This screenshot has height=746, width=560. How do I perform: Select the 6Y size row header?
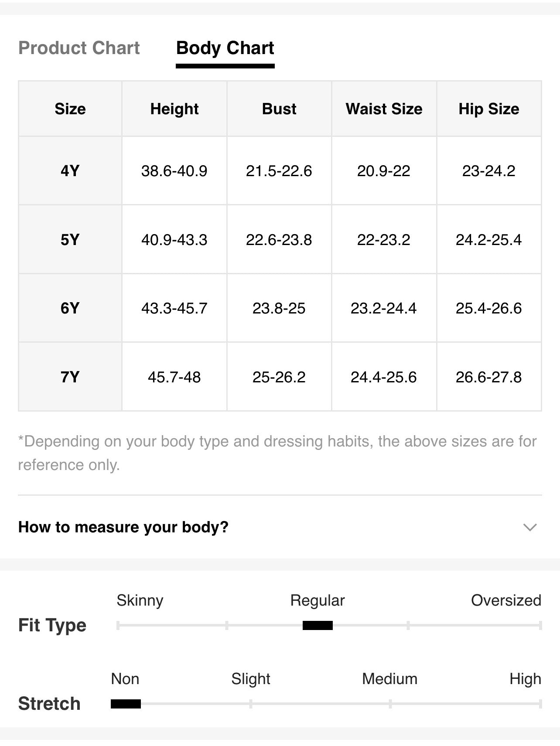point(70,308)
